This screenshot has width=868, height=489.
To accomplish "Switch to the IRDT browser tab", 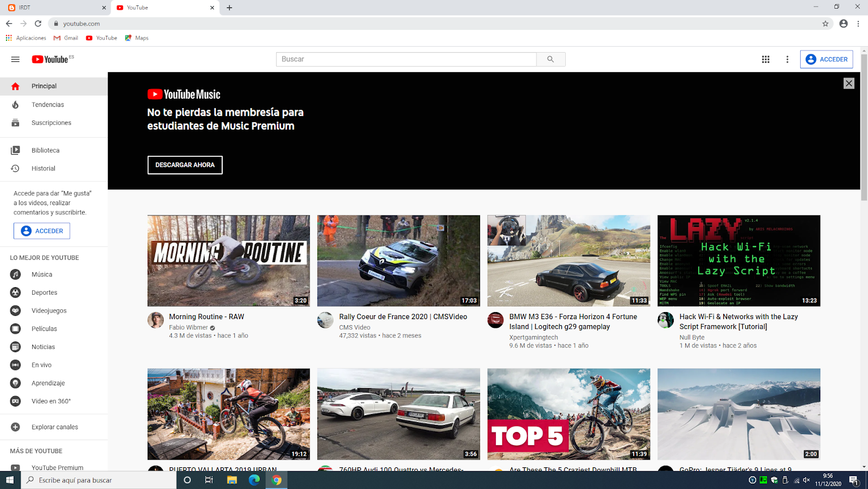I will point(57,8).
